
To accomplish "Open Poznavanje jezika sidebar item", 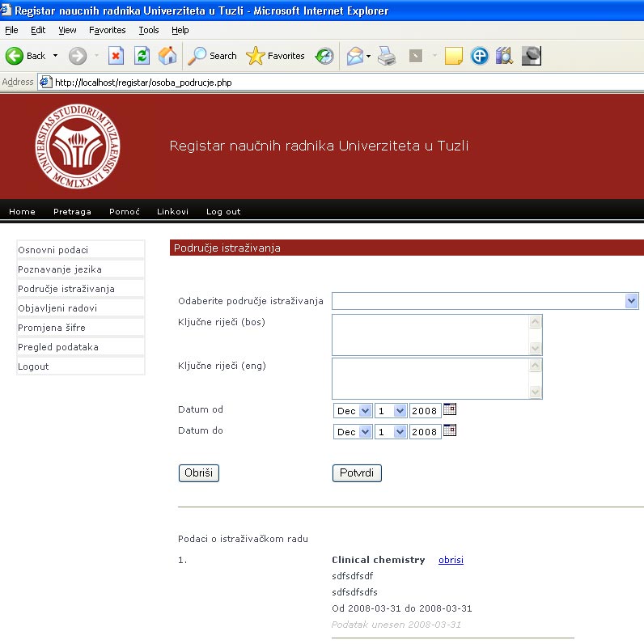I will point(81,269).
